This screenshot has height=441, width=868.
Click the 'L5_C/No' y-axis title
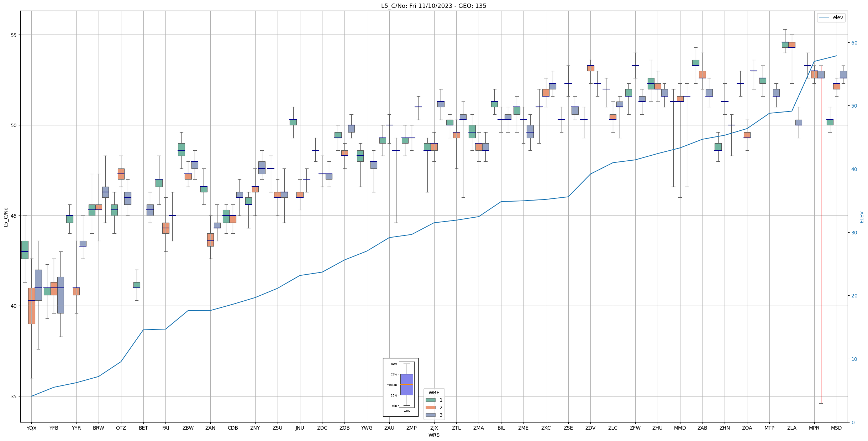point(6,217)
